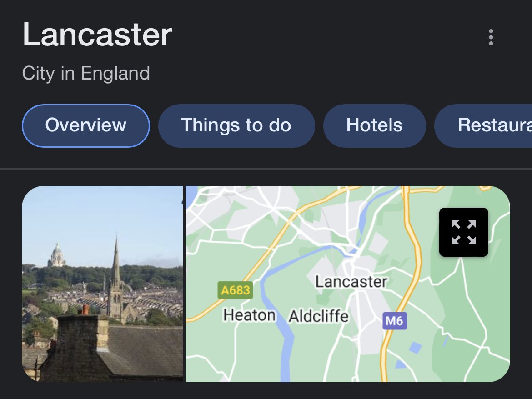532x399 pixels.
Task: Click the Lancaster title heading
Action: (97, 35)
